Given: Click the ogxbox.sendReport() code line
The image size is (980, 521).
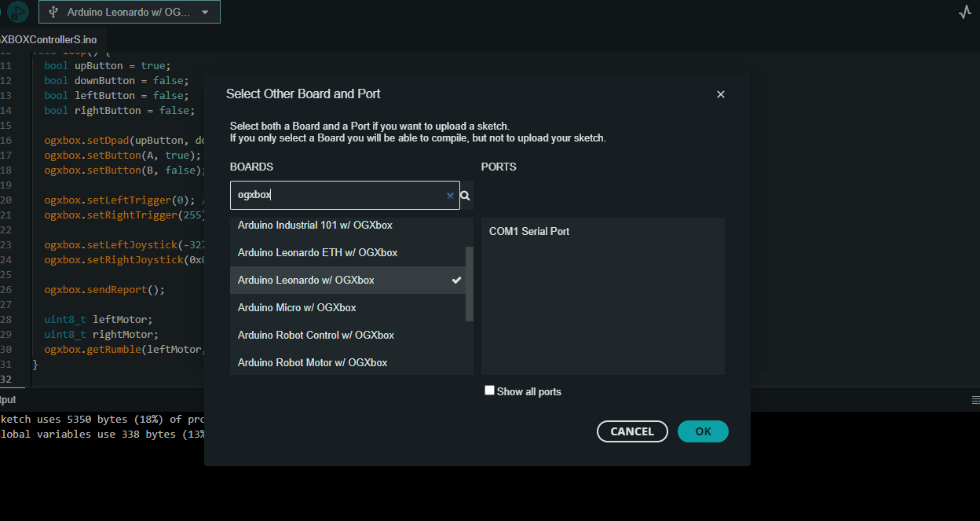Looking at the screenshot, I should point(104,290).
